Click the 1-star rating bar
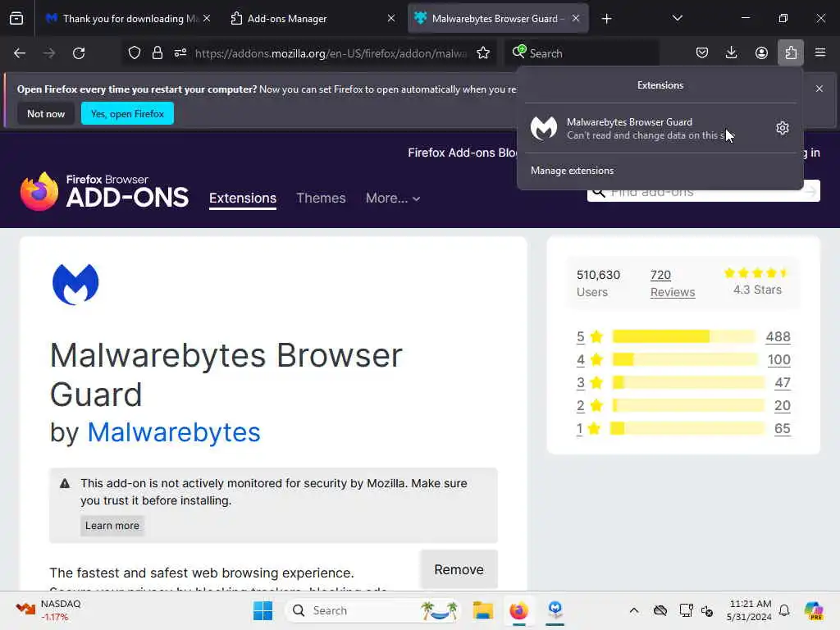This screenshot has height=630, width=840. [688, 428]
